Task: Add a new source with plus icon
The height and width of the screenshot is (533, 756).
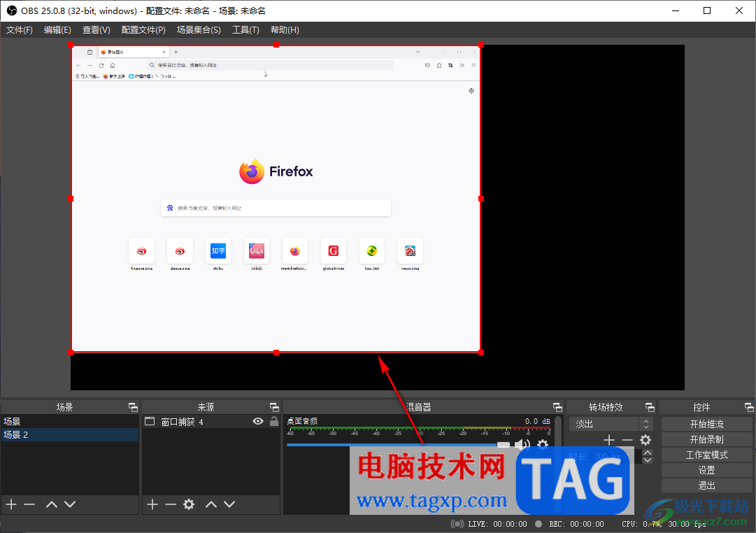Action: click(x=152, y=504)
